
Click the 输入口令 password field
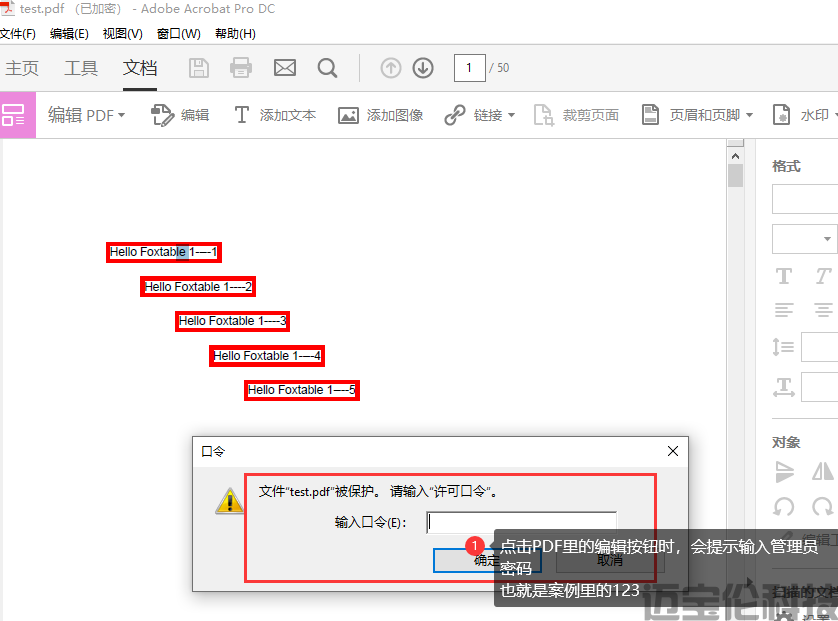[522, 522]
